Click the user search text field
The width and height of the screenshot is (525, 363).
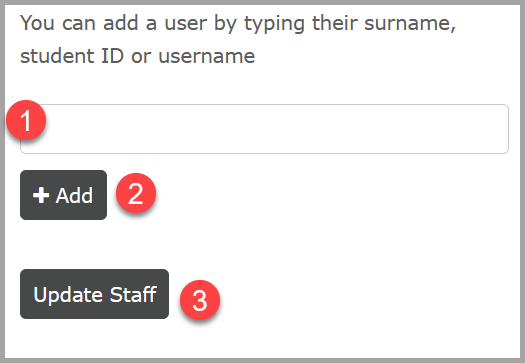[265, 129]
